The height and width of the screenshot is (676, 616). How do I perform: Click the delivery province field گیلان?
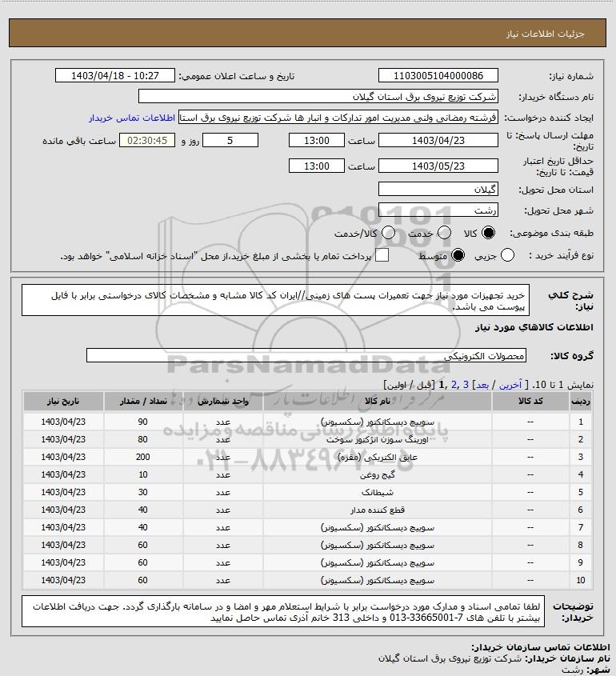pos(438,190)
